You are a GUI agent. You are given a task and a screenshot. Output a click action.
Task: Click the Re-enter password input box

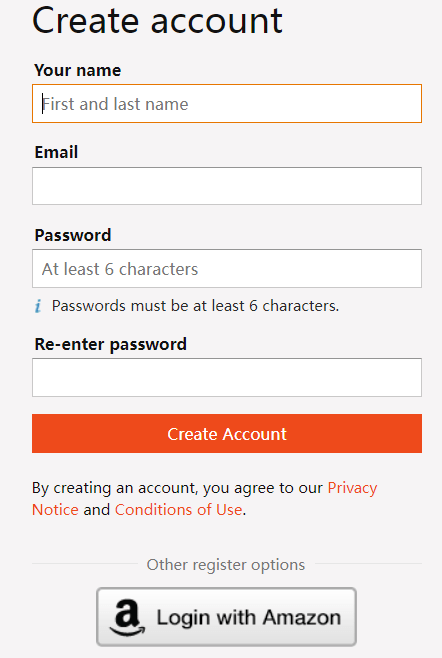click(227, 377)
